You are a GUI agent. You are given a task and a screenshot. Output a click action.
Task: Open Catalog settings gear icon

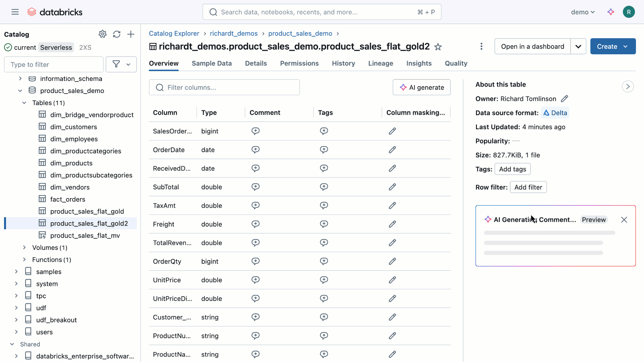tap(102, 34)
